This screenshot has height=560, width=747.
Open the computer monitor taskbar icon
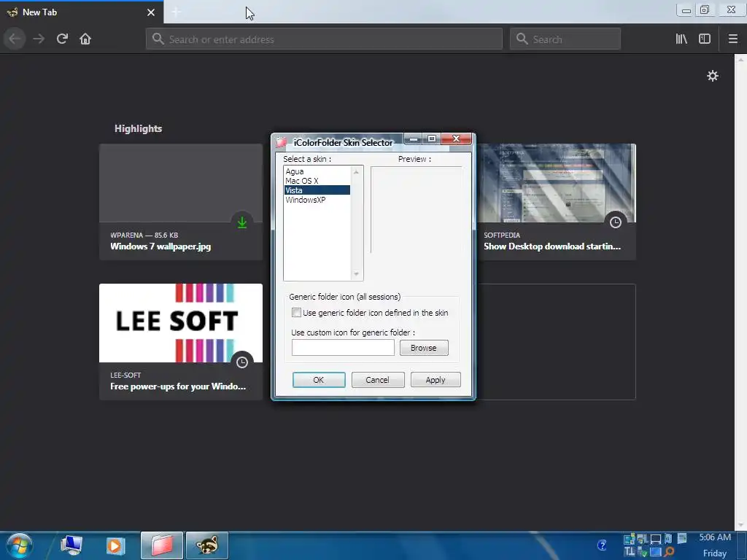(71, 545)
